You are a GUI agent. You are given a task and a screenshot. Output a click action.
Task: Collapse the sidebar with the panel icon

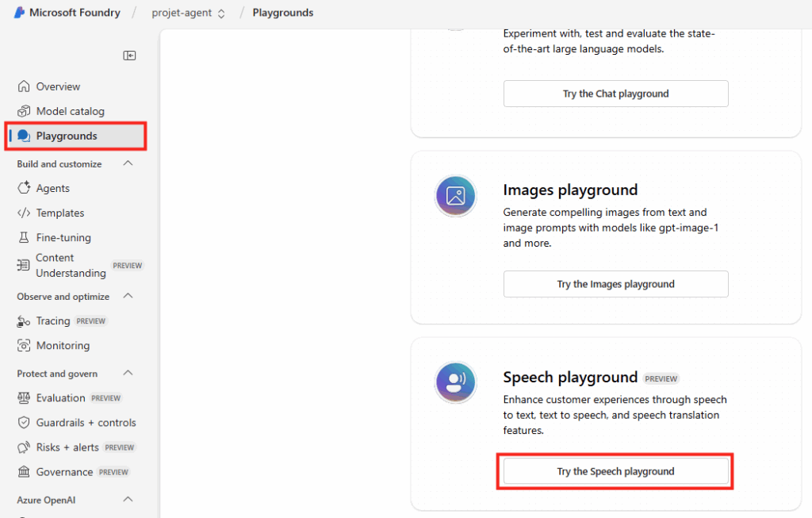click(x=129, y=56)
